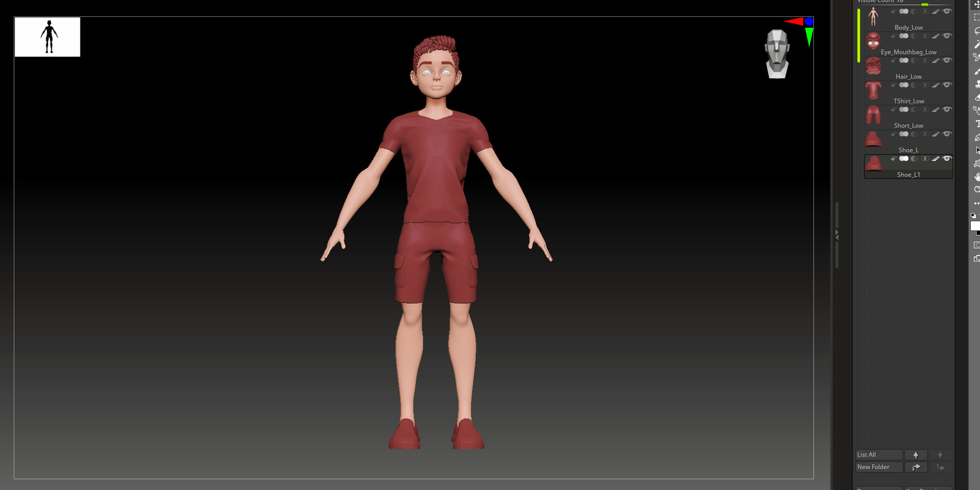
Task: Set Eye_Mouthbag_Low to boolean intersect mode
Action: 924,36
